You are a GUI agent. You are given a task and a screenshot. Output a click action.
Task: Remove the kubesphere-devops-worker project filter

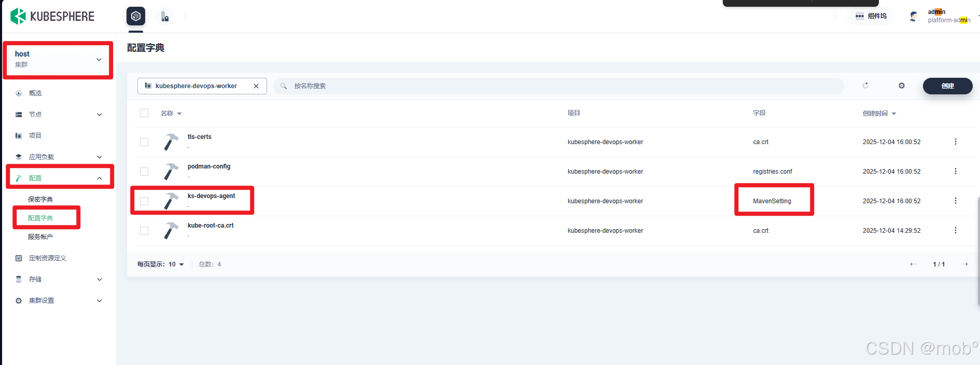coord(256,86)
